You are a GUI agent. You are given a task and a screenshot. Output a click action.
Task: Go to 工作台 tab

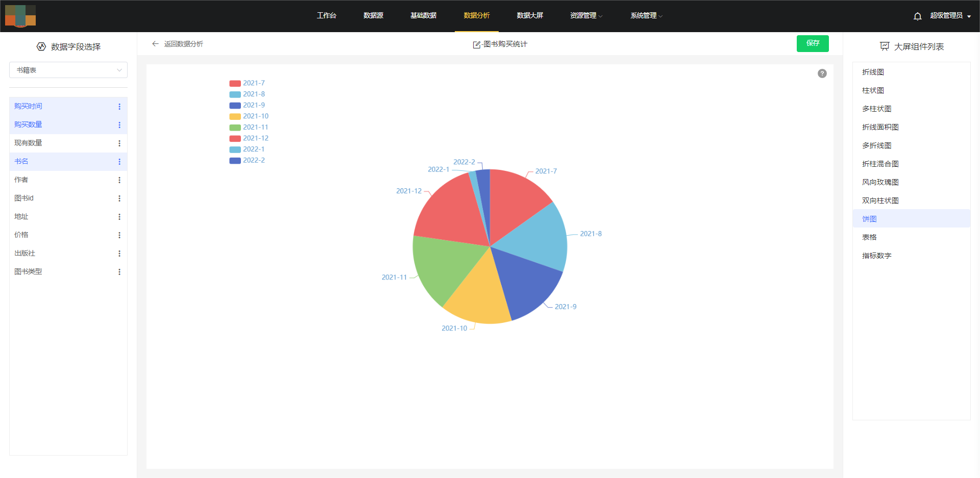(x=327, y=16)
